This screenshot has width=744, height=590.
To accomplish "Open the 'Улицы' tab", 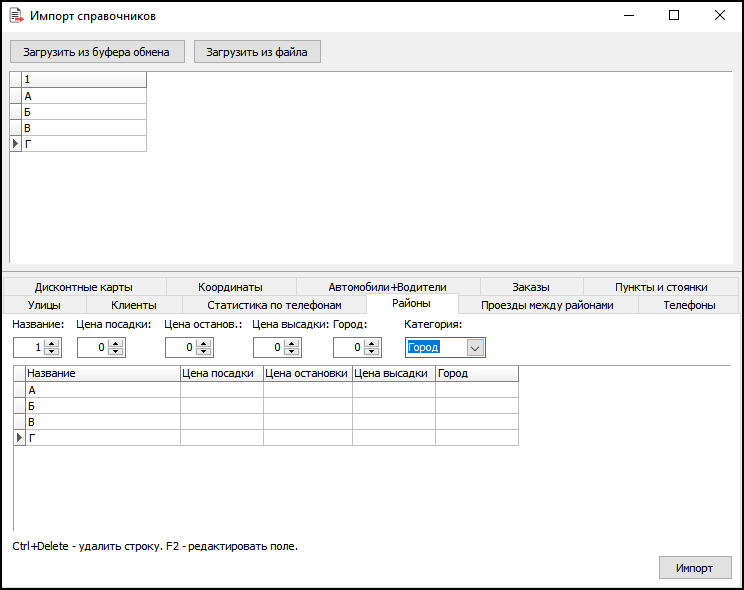I will tap(44, 305).
